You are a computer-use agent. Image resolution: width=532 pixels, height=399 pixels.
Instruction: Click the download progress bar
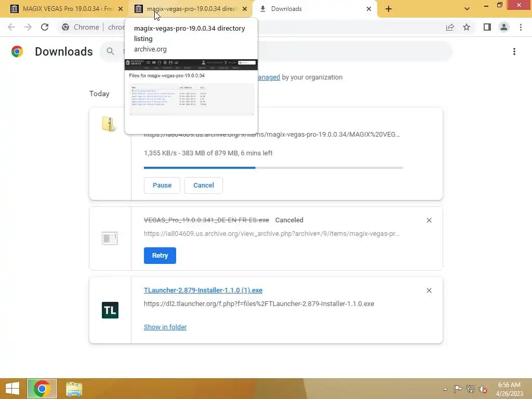[x=273, y=168]
